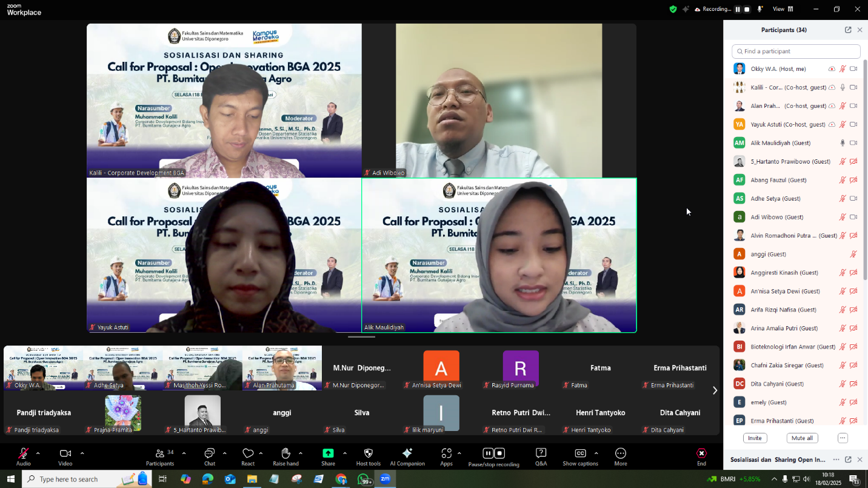Select Anggiresti Kinasih in participants list
The width and height of the screenshot is (868, 488).
pyautogui.click(x=795, y=273)
